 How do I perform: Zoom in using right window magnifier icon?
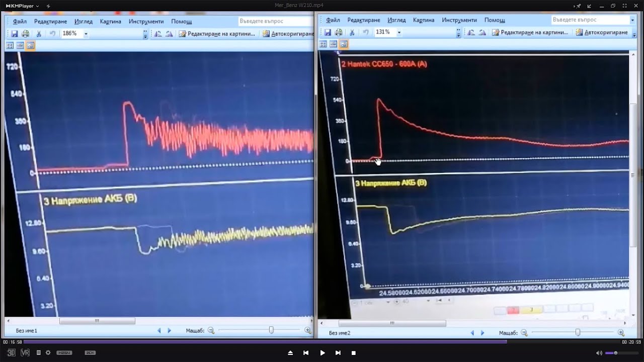(621, 333)
